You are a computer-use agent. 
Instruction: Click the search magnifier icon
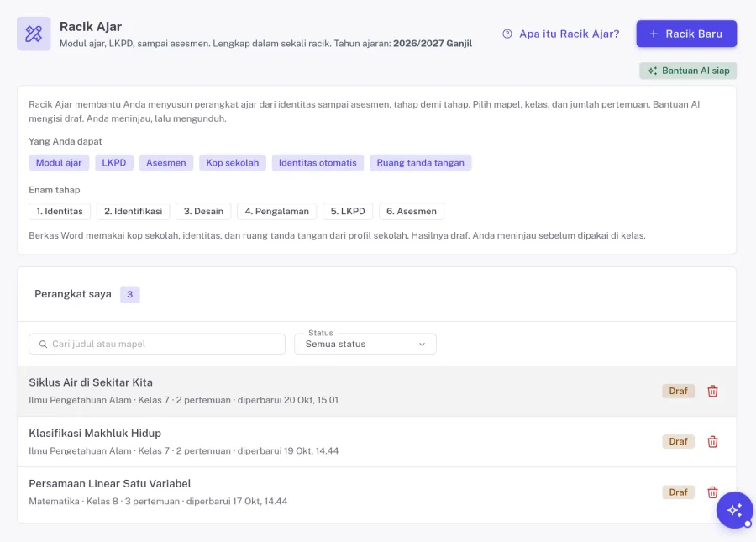click(43, 344)
